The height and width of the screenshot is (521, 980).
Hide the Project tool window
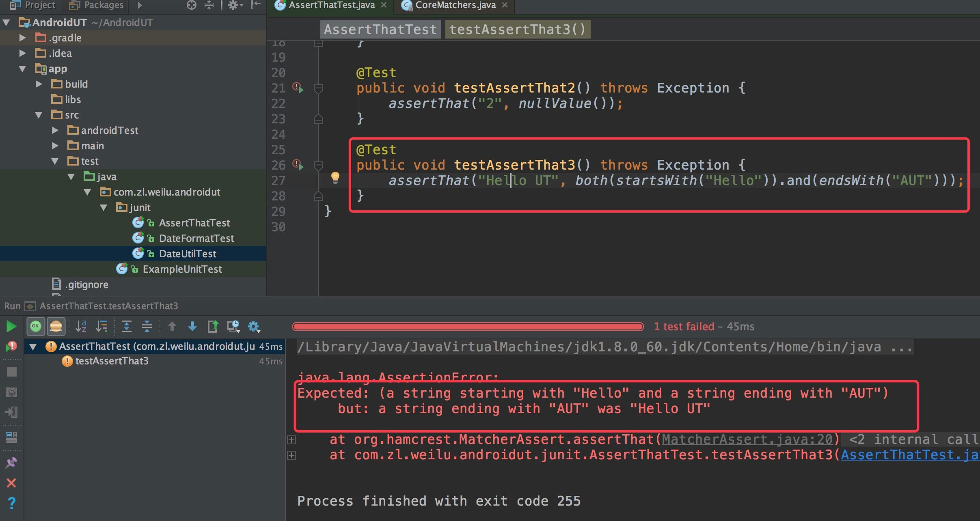(x=255, y=5)
